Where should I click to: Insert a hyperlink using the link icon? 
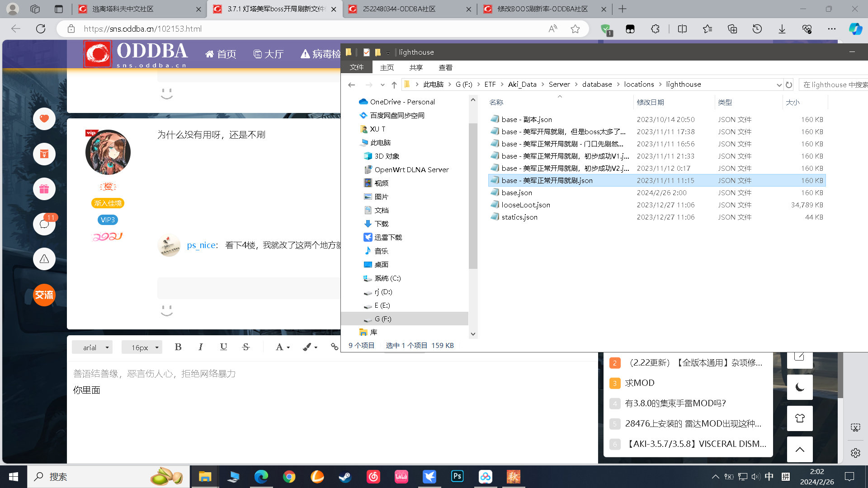335,347
